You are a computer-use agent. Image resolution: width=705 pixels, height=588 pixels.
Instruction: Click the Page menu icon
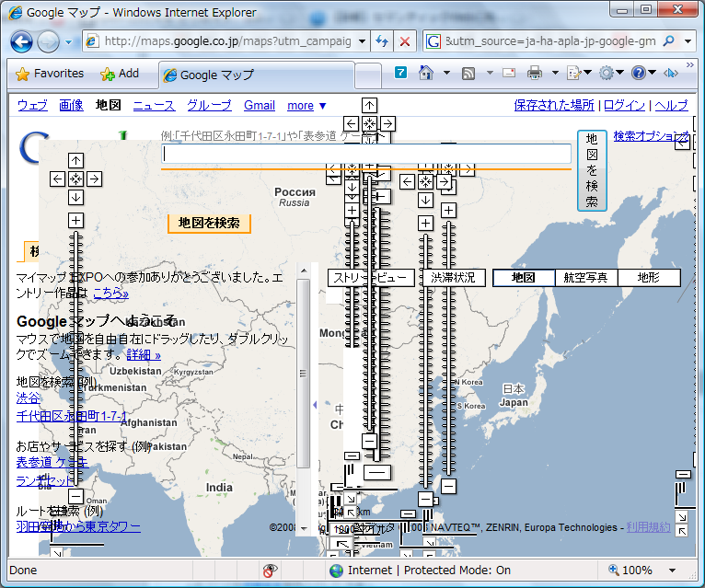coord(573,73)
